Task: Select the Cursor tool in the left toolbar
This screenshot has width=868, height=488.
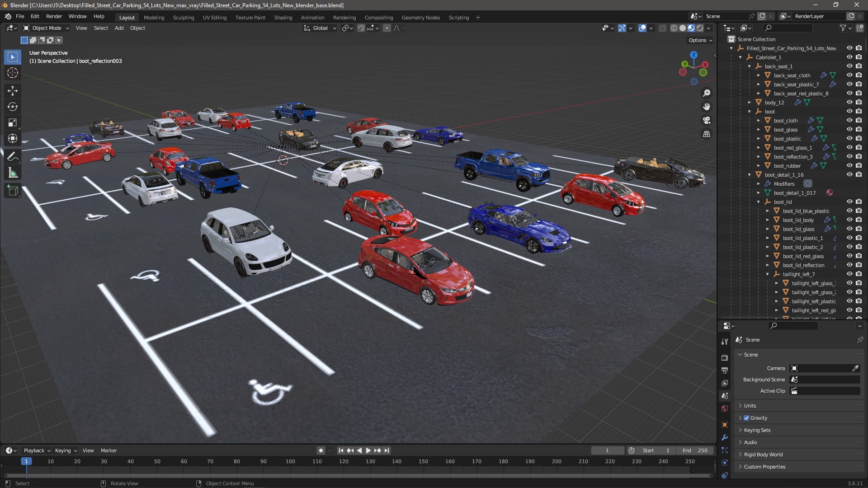Action: coord(13,73)
